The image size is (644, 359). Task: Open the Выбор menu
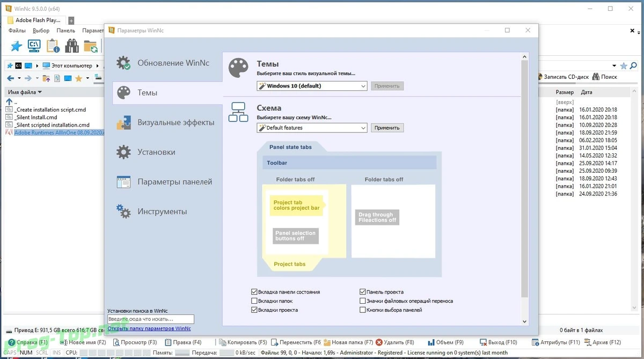[x=41, y=31]
